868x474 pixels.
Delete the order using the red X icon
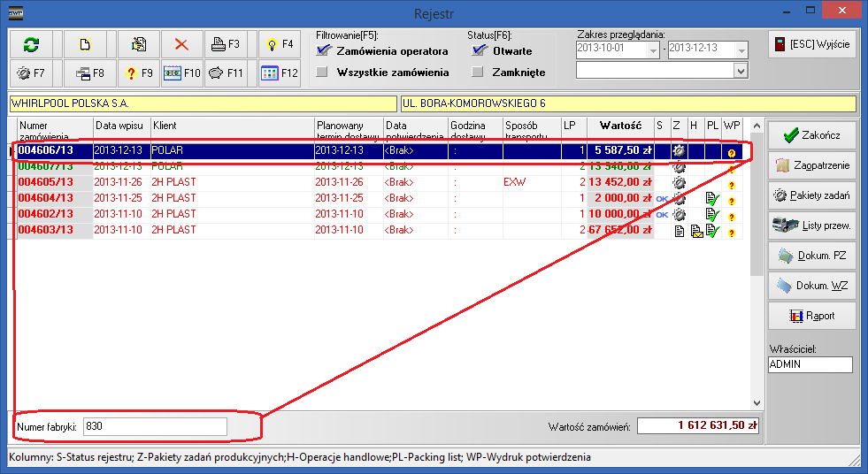pyautogui.click(x=181, y=43)
